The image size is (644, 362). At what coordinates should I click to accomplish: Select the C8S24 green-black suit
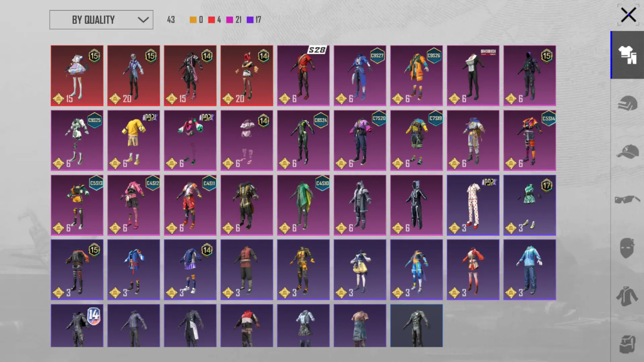[x=303, y=140]
